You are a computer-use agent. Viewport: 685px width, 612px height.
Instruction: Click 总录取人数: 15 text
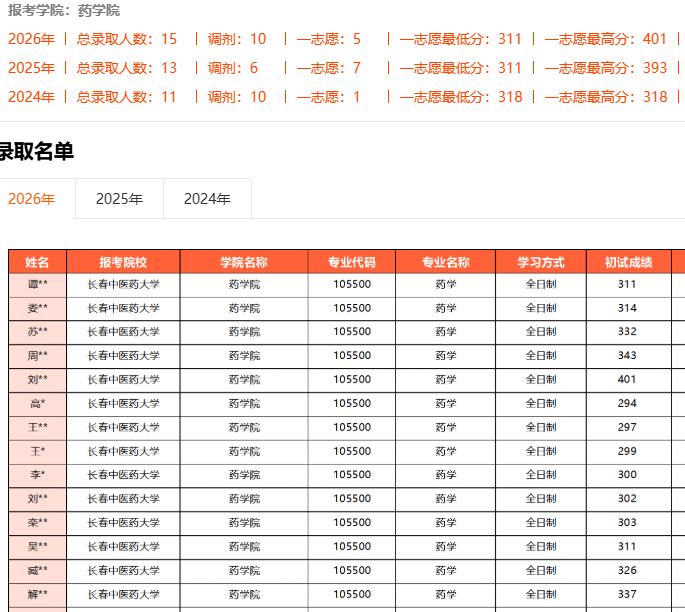click(127, 39)
